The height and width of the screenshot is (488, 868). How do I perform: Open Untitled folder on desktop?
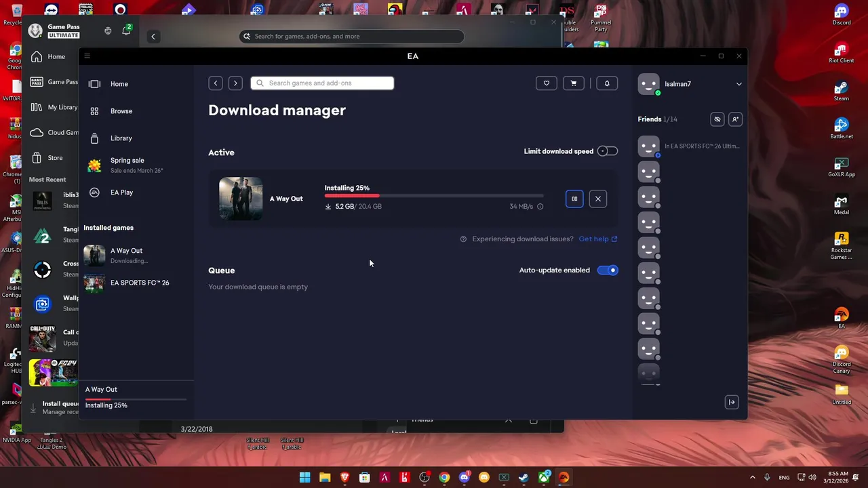coord(842,394)
